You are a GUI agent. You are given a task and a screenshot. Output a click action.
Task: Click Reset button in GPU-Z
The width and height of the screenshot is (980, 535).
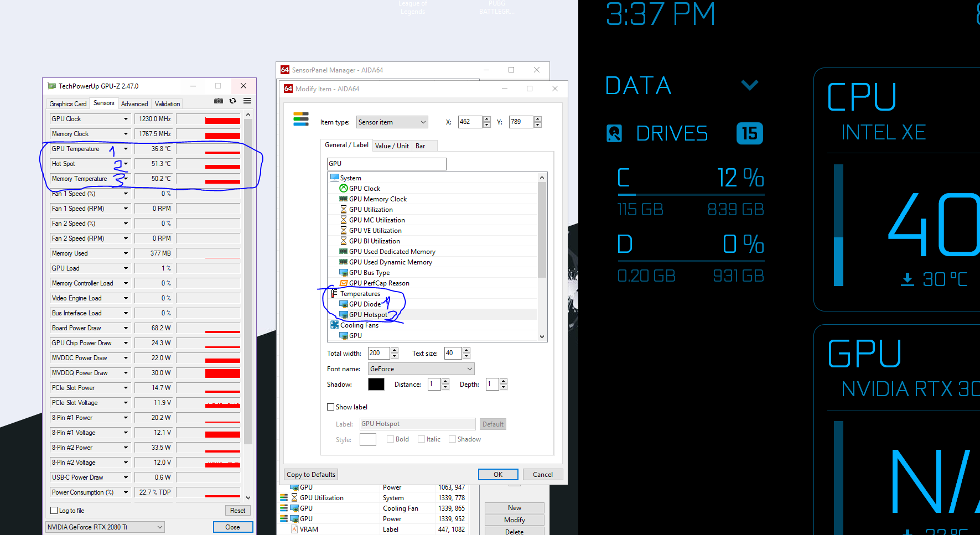click(x=238, y=511)
